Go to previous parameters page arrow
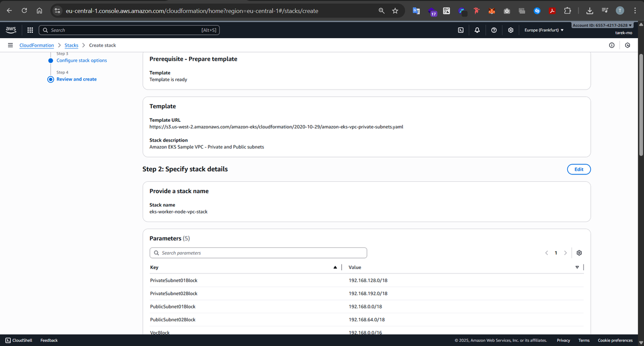Viewport: 644px width, 346px height. click(546, 253)
